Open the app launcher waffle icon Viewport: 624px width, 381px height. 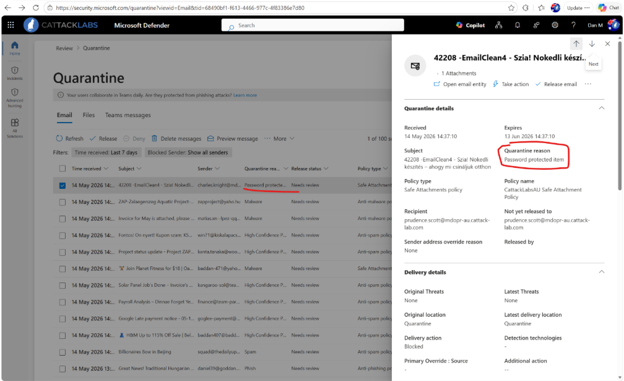[x=11, y=25]
